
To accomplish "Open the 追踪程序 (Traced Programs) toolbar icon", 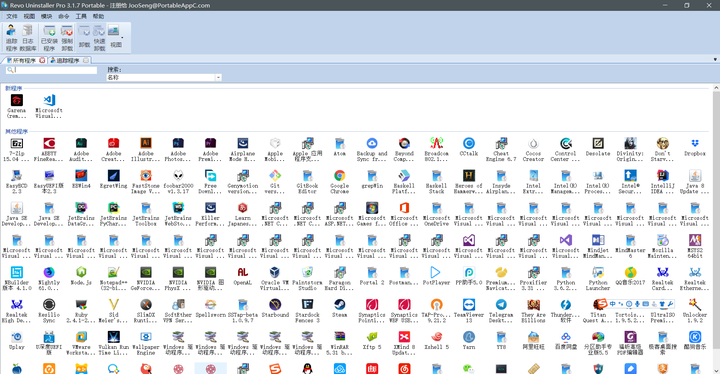I will pyautogui.click(x=11, y=38).
